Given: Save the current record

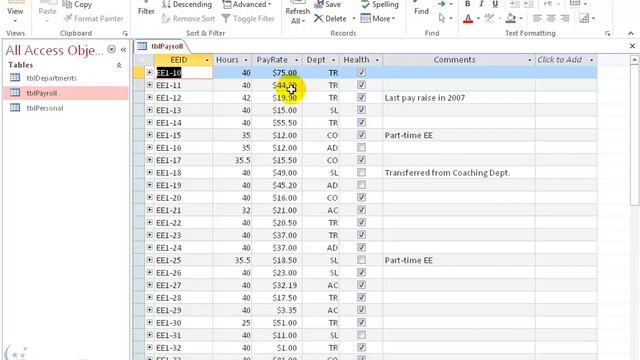Looking at the screenshot, I should 327,4.
